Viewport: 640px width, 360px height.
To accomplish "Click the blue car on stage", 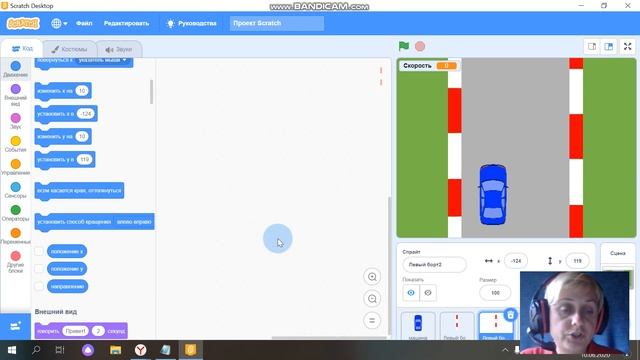I will [x=493, y=195].
